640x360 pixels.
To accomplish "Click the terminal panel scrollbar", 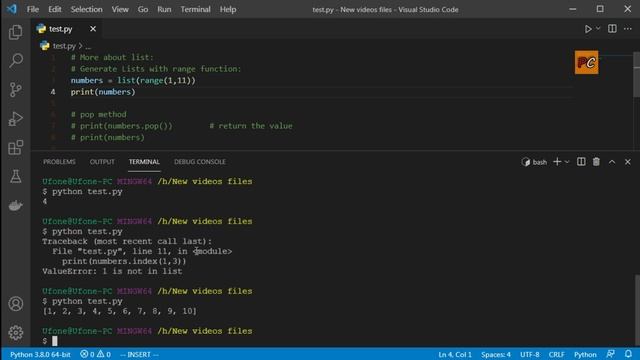I will point(637,311).
